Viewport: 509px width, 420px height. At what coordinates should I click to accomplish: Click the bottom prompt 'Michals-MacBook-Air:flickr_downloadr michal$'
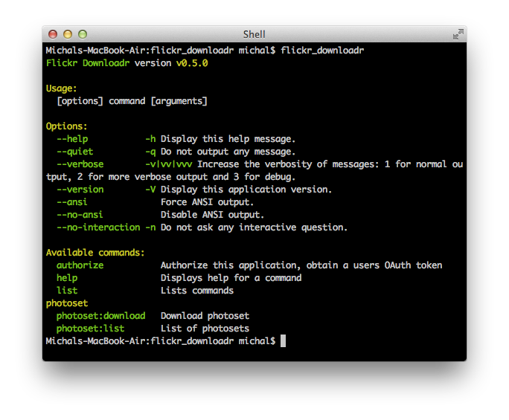[x=161, y=341]
